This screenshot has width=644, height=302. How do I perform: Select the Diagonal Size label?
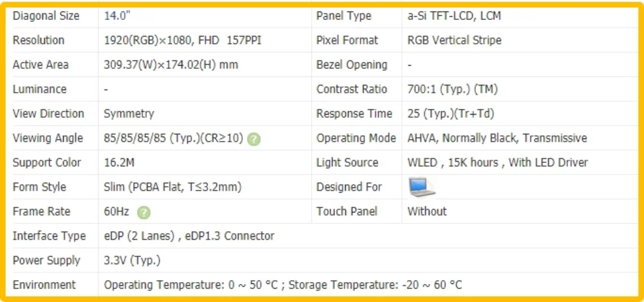coord(46,16)
